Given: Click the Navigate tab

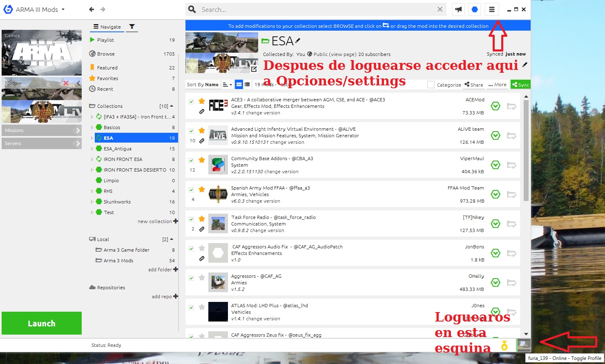Looking at the screenshot, I should (x=107, y=27).
